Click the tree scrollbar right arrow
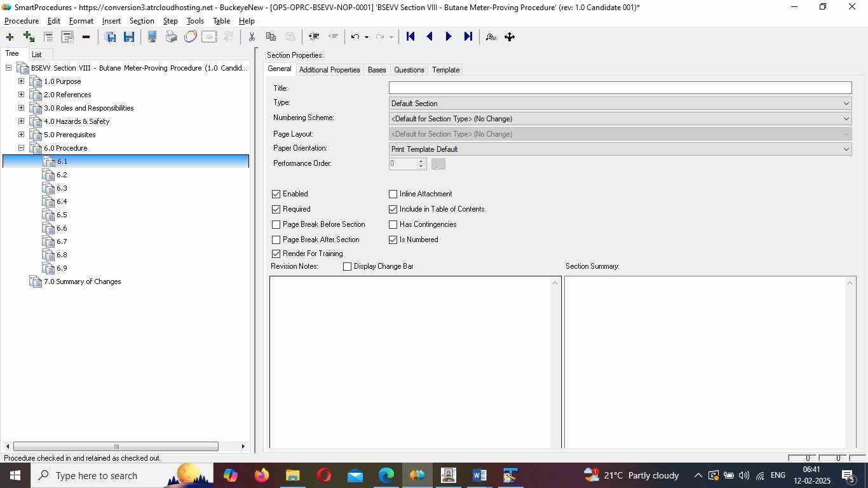This screenshot has height=488, width=868. [x=243, y=446]
